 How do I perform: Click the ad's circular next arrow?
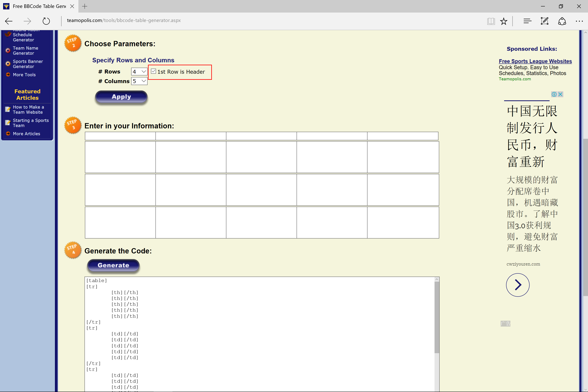click(x=517, y=285)
